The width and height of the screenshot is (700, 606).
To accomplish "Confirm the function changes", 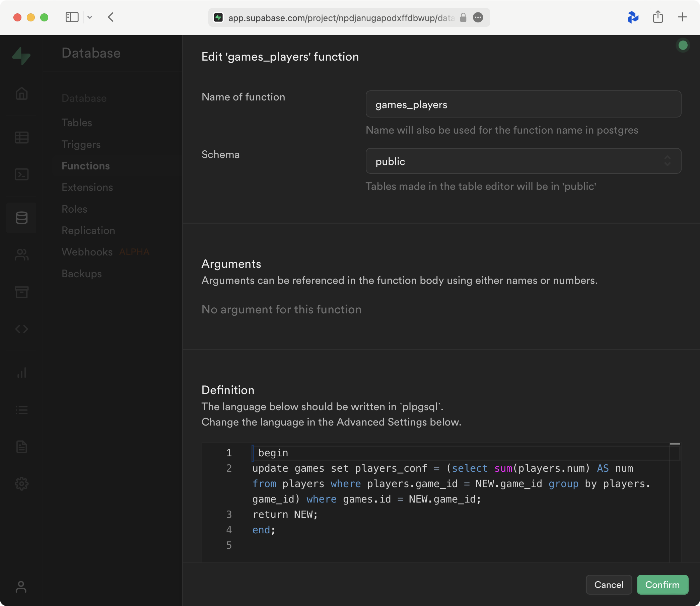I will click(662, 585).
